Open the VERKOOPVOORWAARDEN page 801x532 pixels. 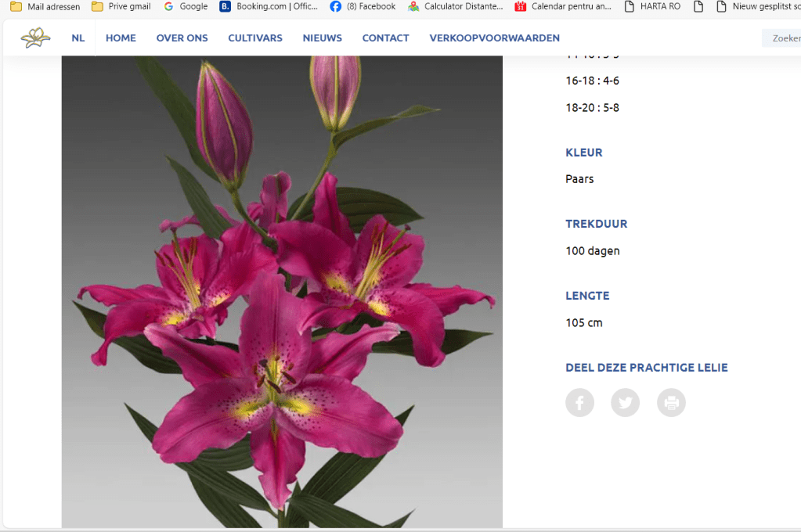[x=494, y=38]
